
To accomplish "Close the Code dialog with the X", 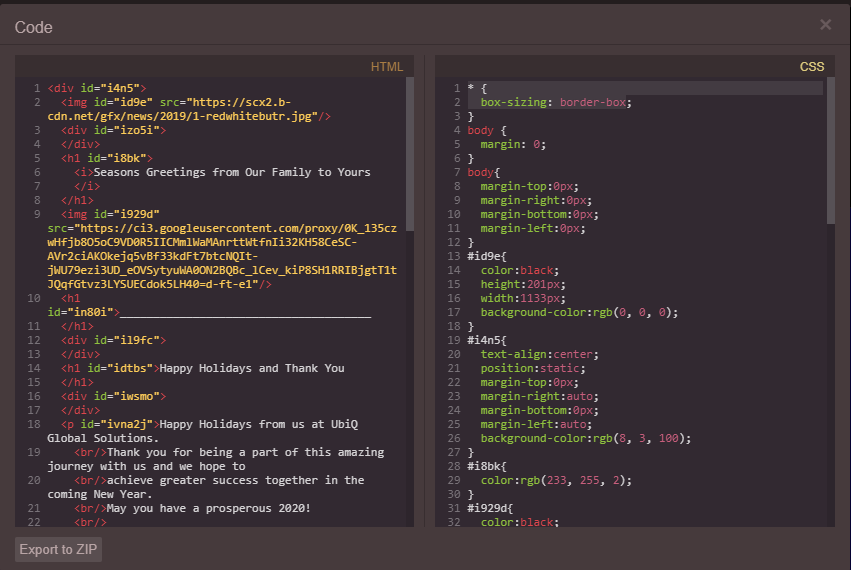I will tap(825, 25).
